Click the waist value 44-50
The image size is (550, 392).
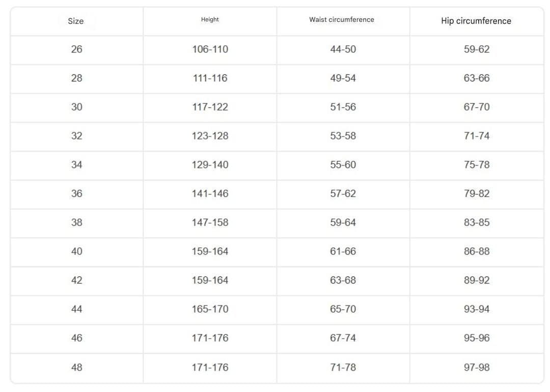click(343, 49)
